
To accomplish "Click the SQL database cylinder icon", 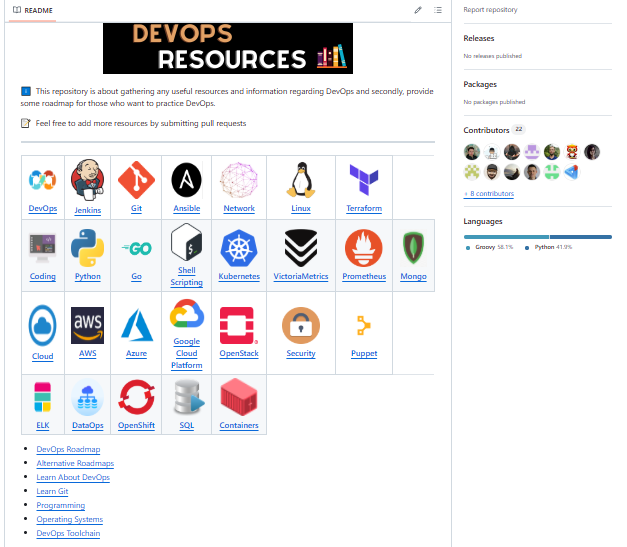I will 189,397.
